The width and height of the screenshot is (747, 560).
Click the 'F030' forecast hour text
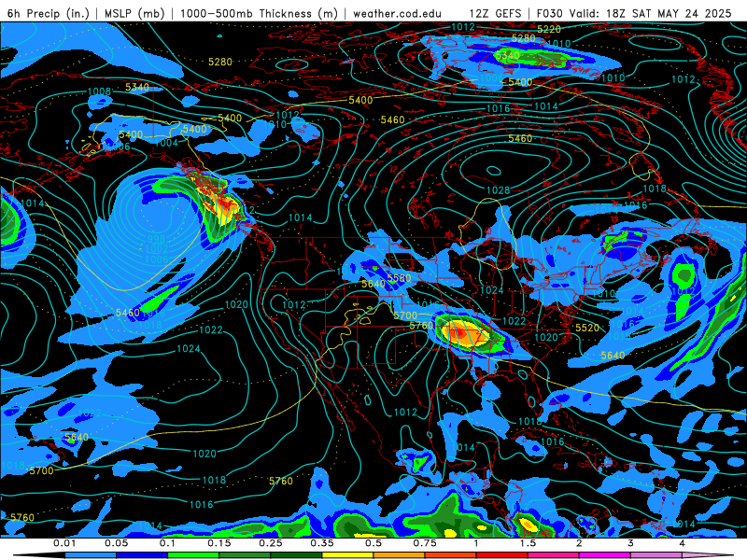coord(549,13)
